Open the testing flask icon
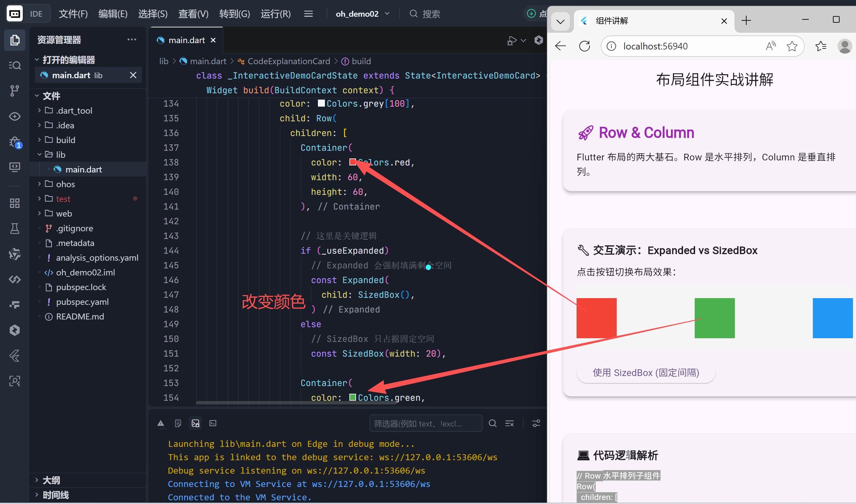The width and height of the screenshot is (856, 504). (14, 228)
